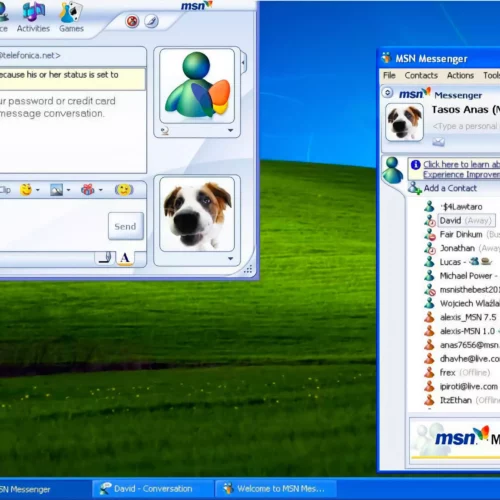Click the gift packs icon
500x500 pixels.
88,190
